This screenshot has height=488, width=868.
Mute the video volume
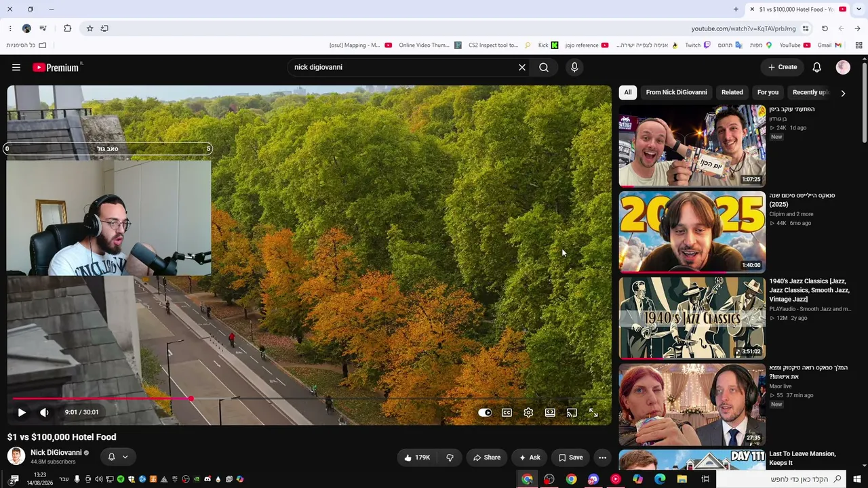click(44, 412)
